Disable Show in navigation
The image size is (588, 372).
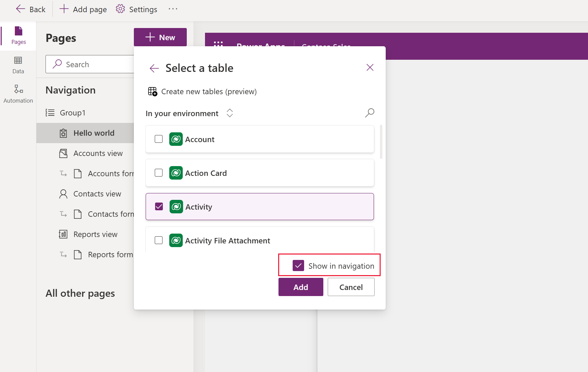click(x=298, y=265)
